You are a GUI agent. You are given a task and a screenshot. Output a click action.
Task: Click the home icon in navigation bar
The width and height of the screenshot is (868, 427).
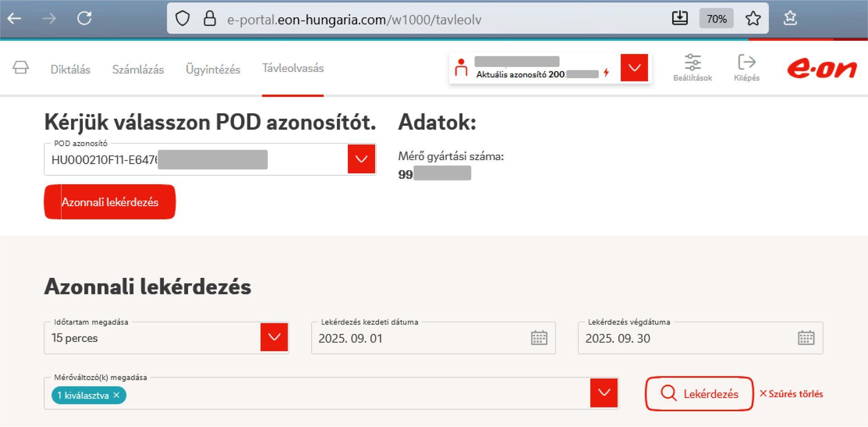click(x=20, y=67)
